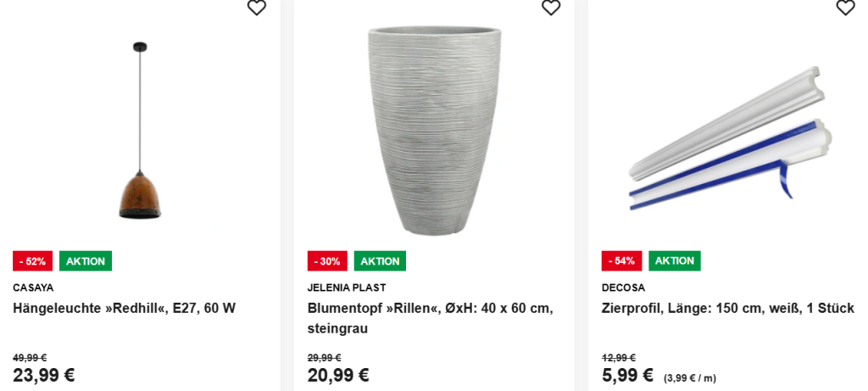The image size is (868, 391).
Task: Select the AKTION label on Casaya lamp
Action: click(x=86, y=261)
